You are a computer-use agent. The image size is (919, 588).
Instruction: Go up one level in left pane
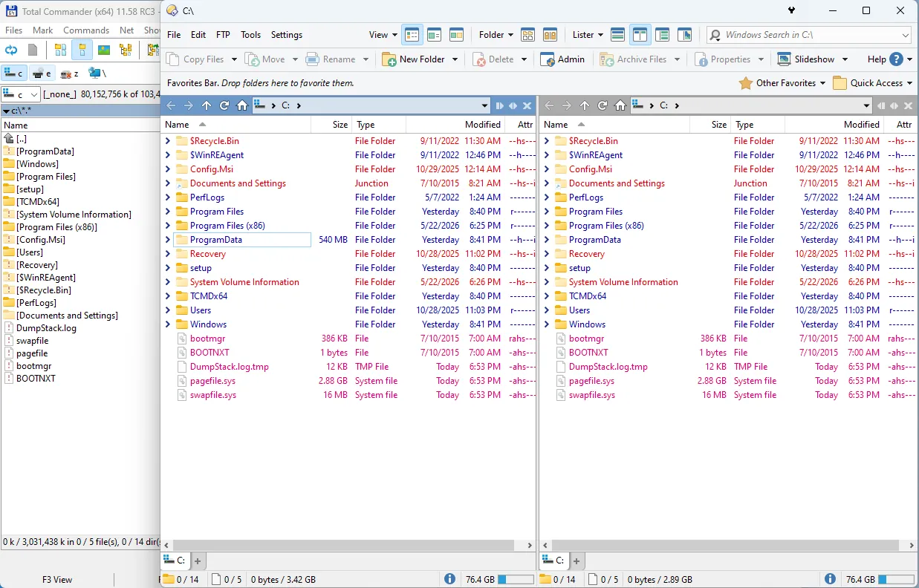tap(207, 105)
